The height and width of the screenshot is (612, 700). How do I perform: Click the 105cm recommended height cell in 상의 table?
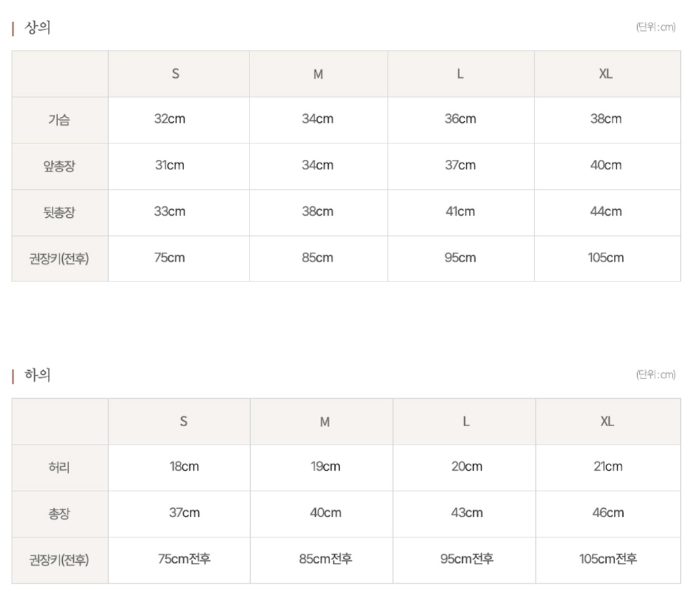(606, 258)
